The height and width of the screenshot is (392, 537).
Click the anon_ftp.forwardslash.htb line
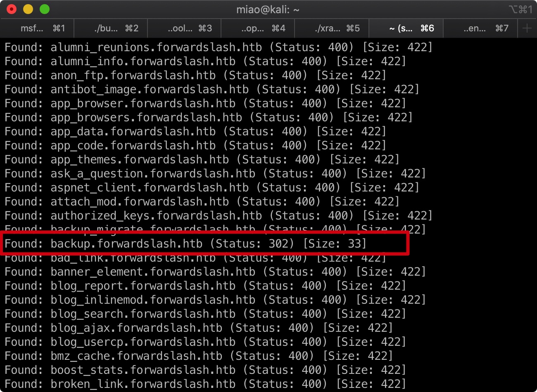(195, 76)
